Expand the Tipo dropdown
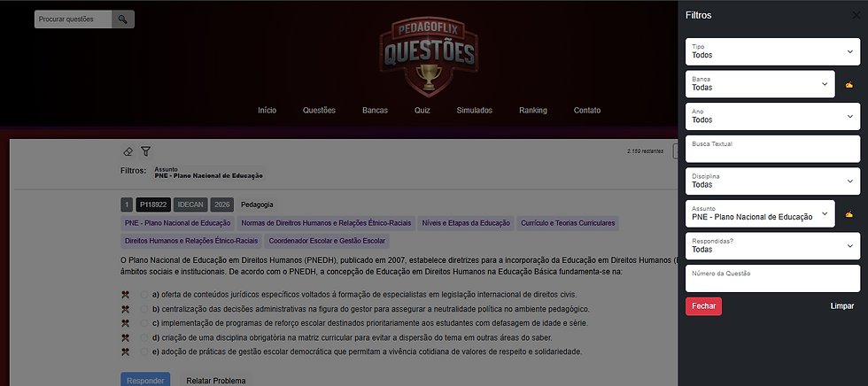Image resolution: width=868 pixels, height=386 pixels. tap(772, 51)
